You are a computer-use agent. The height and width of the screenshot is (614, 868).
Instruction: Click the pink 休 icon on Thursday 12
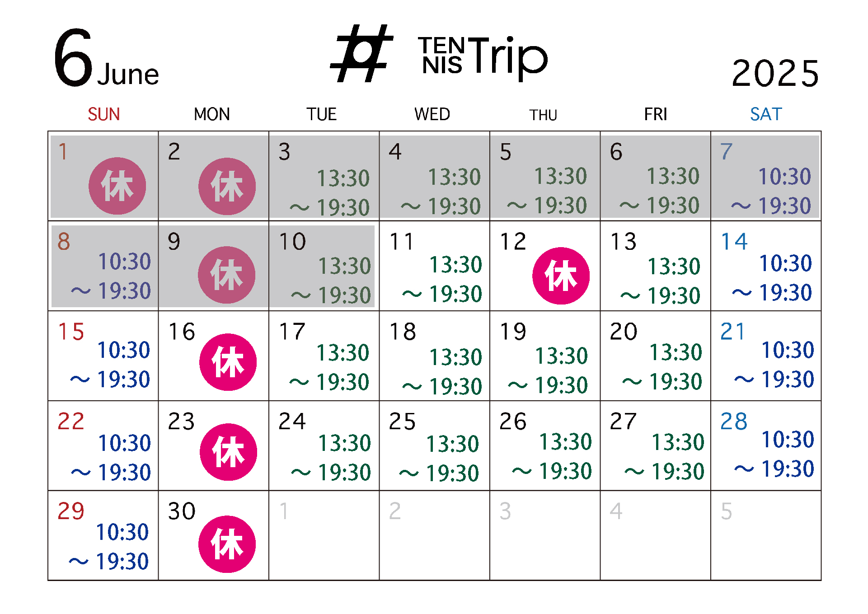(561, 276)
